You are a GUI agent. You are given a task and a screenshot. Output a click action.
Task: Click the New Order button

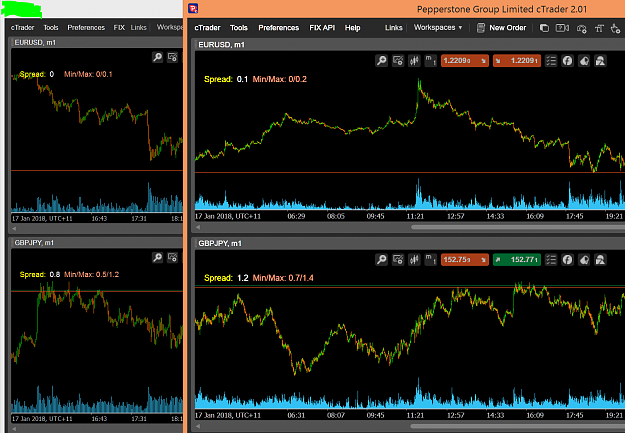coord(501,28)
